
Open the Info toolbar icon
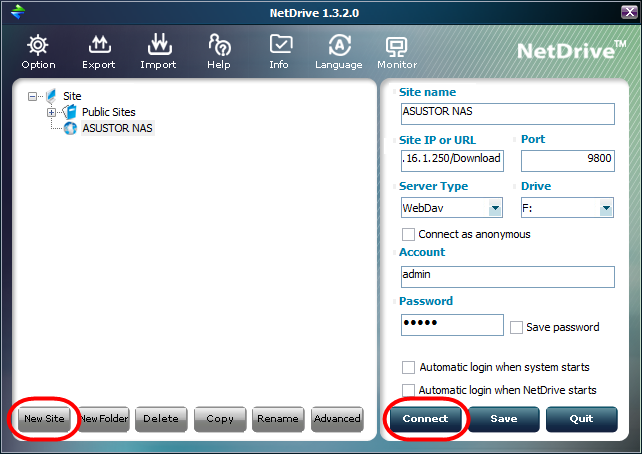(x=281, y=44)
